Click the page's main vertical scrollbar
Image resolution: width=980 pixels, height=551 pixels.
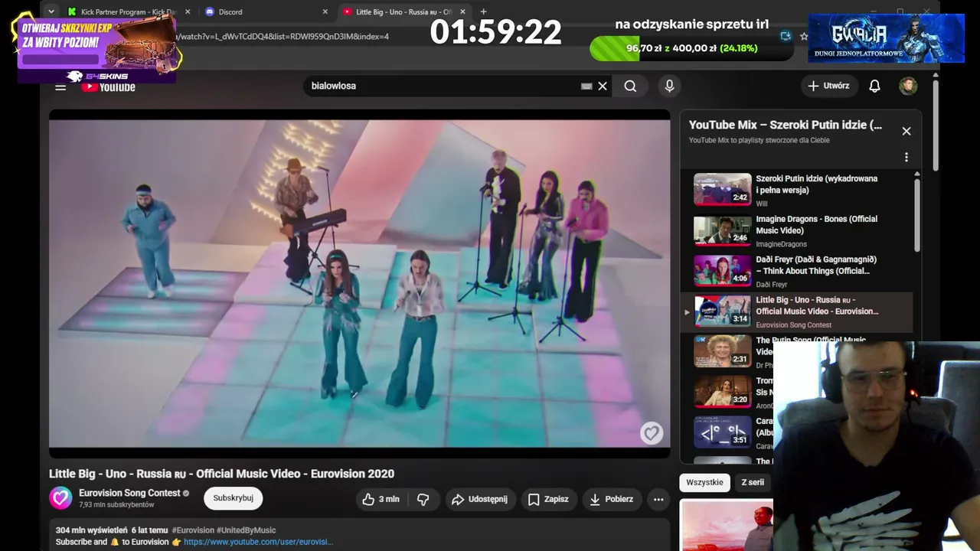coord(935,126)
